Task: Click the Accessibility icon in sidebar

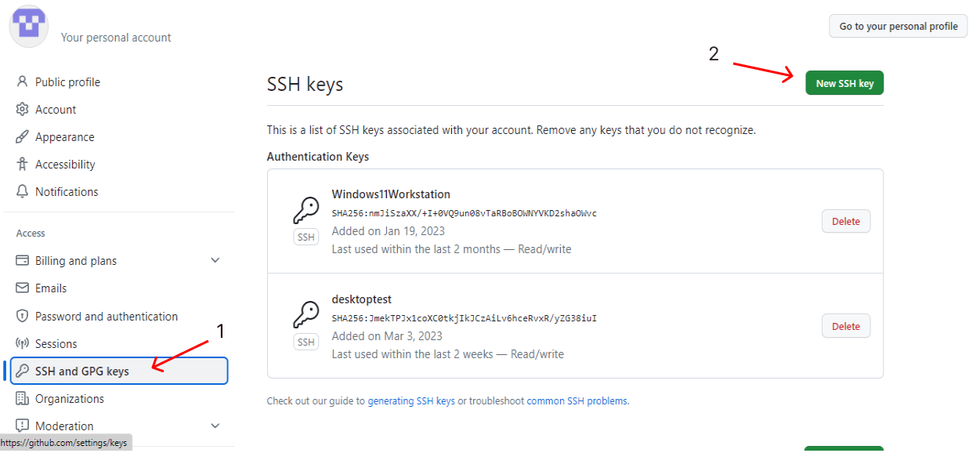Action: tap(22, 164)
